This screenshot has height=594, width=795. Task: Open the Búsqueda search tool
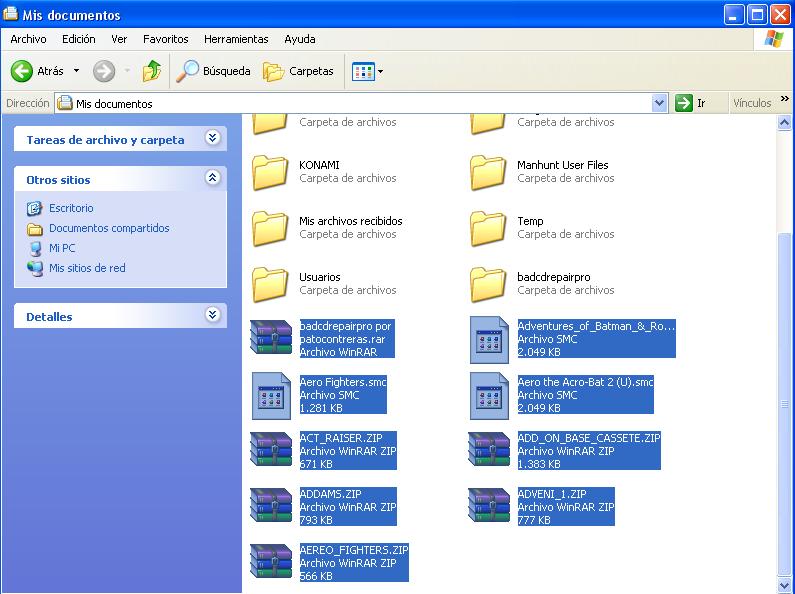pos(213,71)
